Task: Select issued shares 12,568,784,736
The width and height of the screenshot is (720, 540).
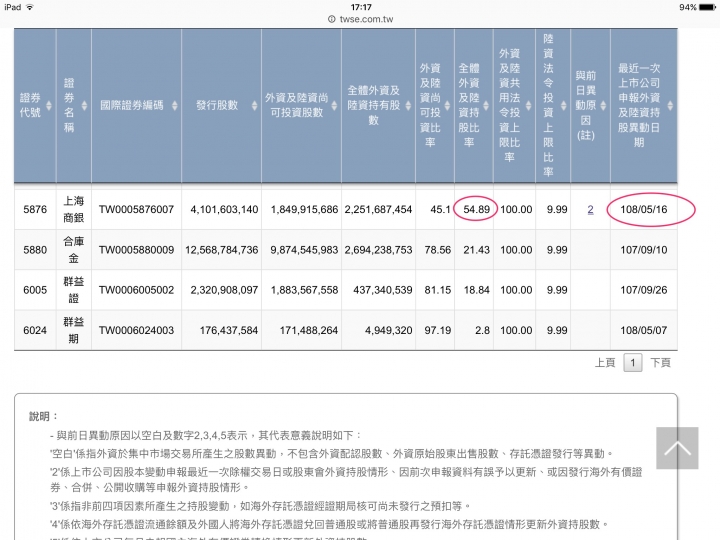Action: (222, 250)
